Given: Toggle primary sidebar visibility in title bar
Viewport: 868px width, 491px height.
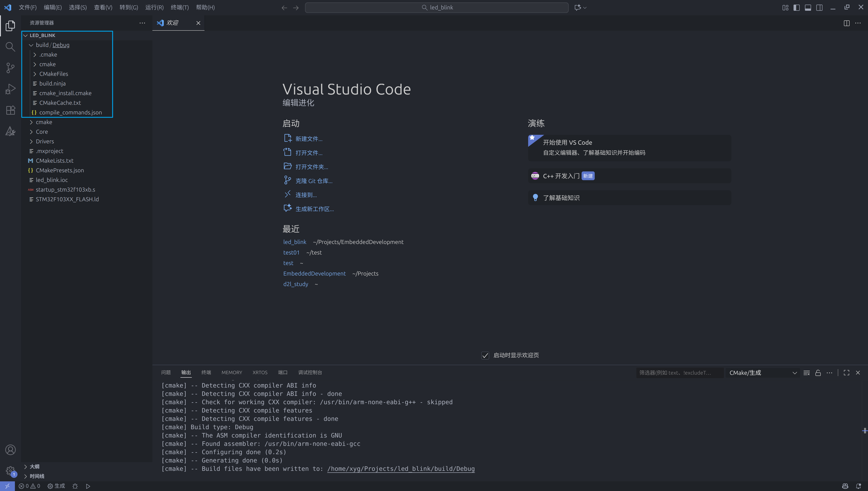Looking at the screenshot, I should [797, 7].
